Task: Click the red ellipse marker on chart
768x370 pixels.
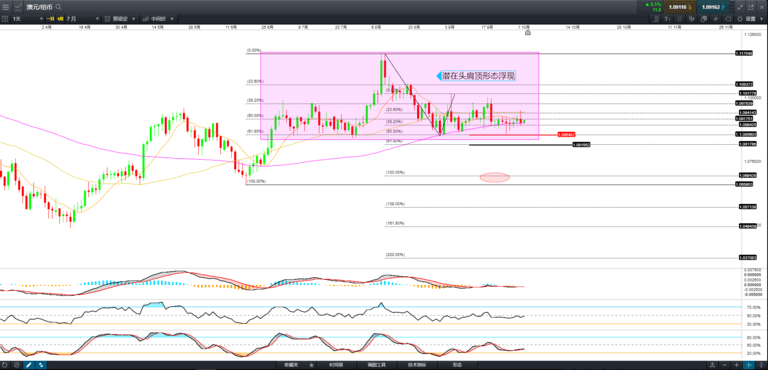Action: [x=495, y=177]
